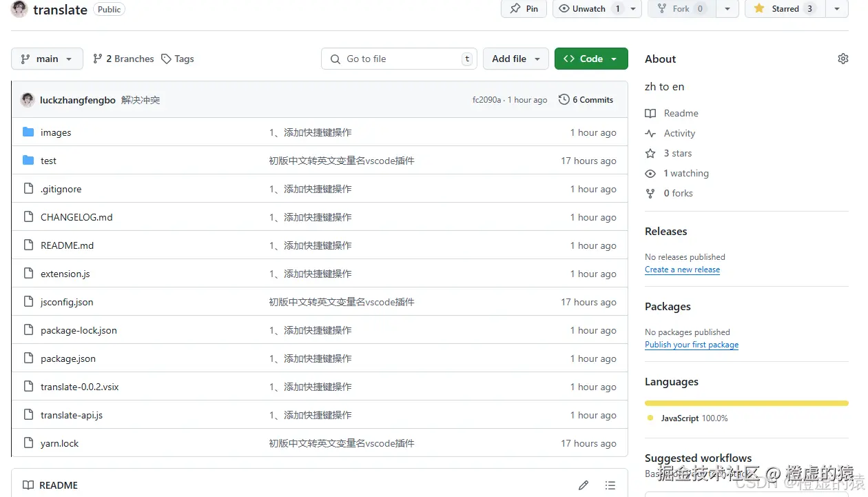868x497 pixels.
Task: Click the .gitignore file icon
Action: (x=28, y=189)
